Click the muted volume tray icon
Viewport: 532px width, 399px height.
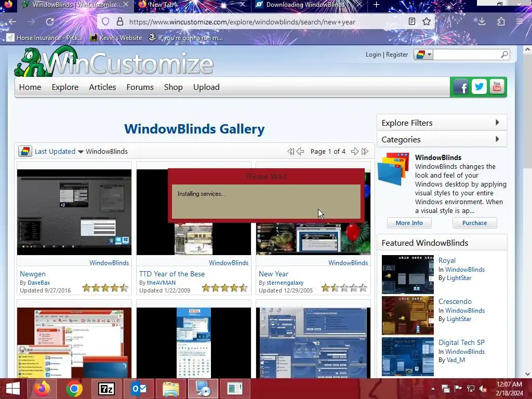(x=483, y=389)
